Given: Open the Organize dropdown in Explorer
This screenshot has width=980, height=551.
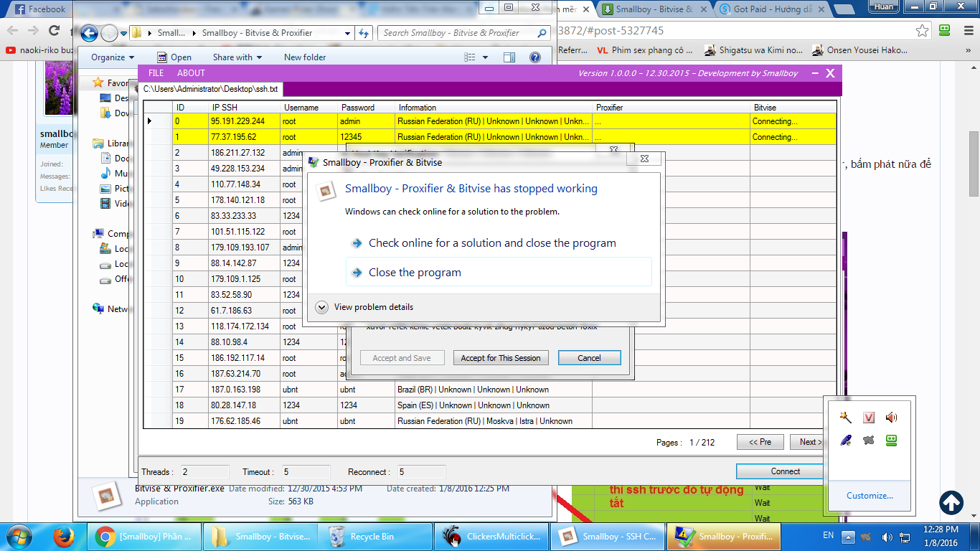Looking at the screenshot, I should (113, 57).
